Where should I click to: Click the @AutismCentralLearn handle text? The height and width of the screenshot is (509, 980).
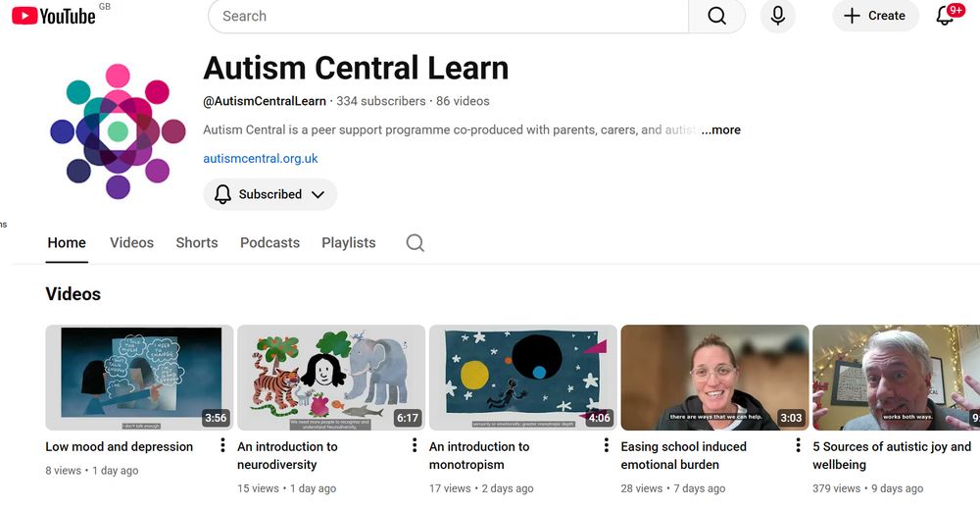265,101
